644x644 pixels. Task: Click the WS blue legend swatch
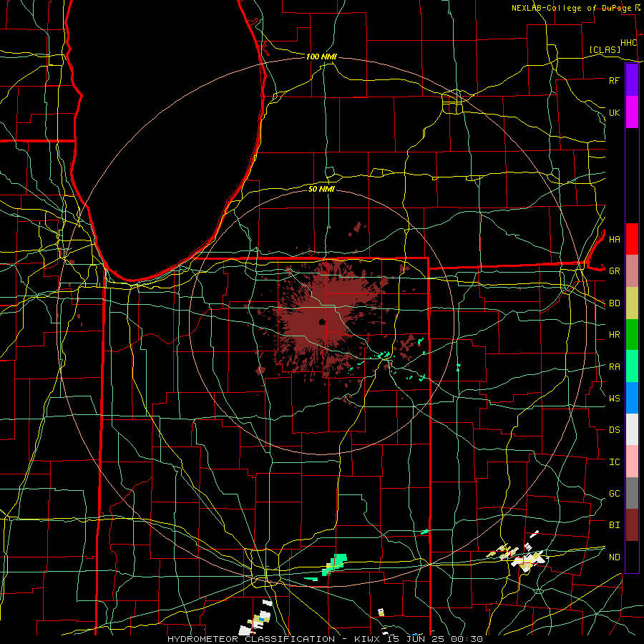[632, 398]
